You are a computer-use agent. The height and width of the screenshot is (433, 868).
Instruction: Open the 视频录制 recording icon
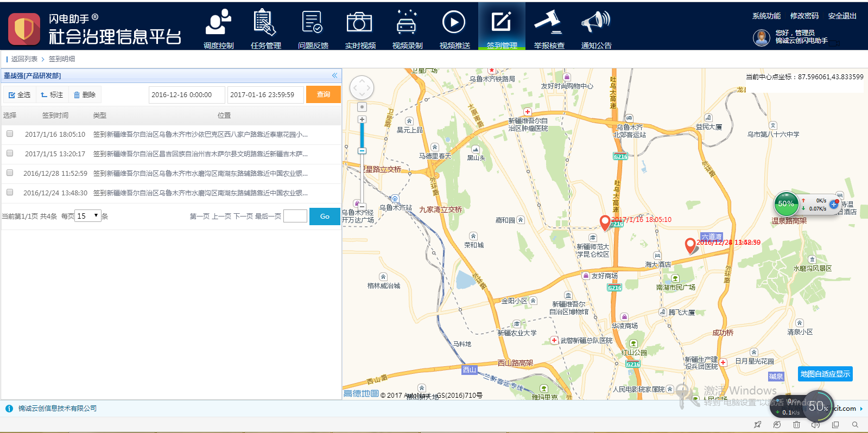click(407, 24)
